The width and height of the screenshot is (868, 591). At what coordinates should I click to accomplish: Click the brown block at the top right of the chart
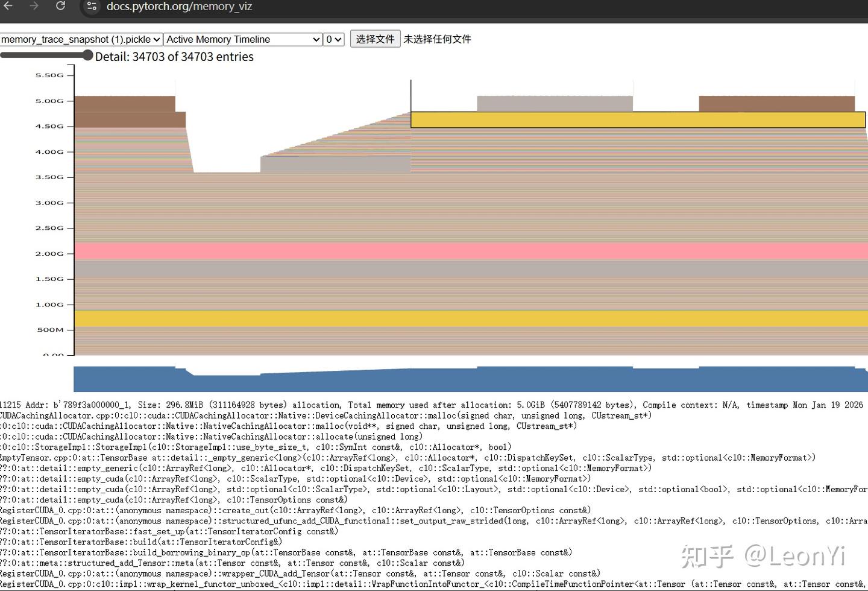776,104
